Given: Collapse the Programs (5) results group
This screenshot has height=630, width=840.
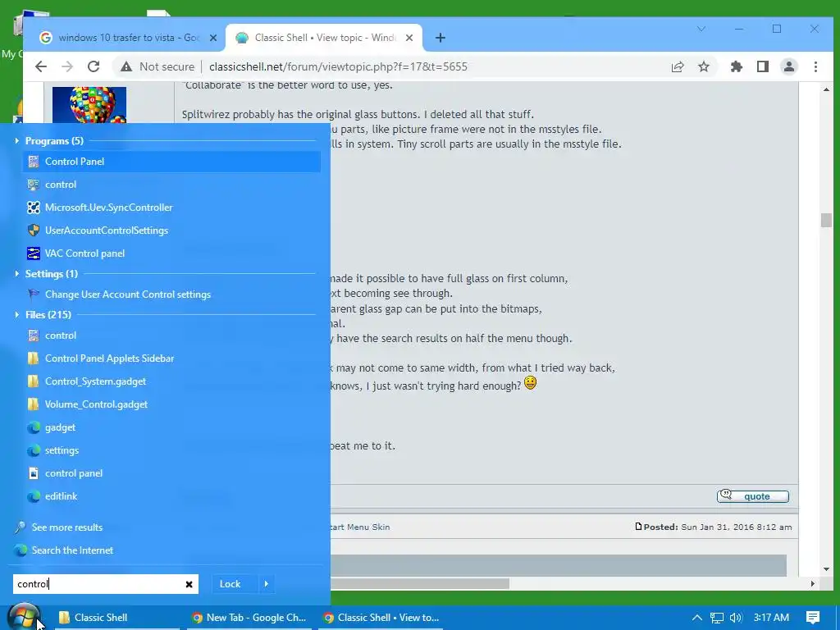Looking at the screenshot, I should (x=16, y=141).
